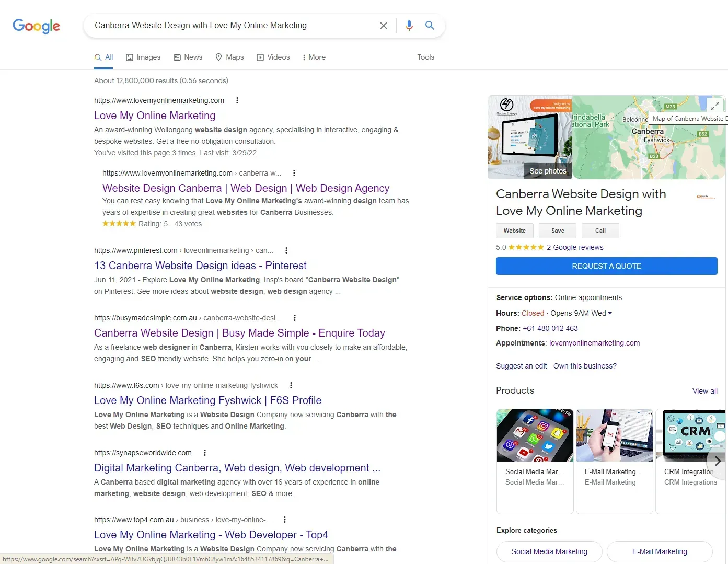Advance products carousel with right arrow
728x564 pixels.
click(718, 461)
